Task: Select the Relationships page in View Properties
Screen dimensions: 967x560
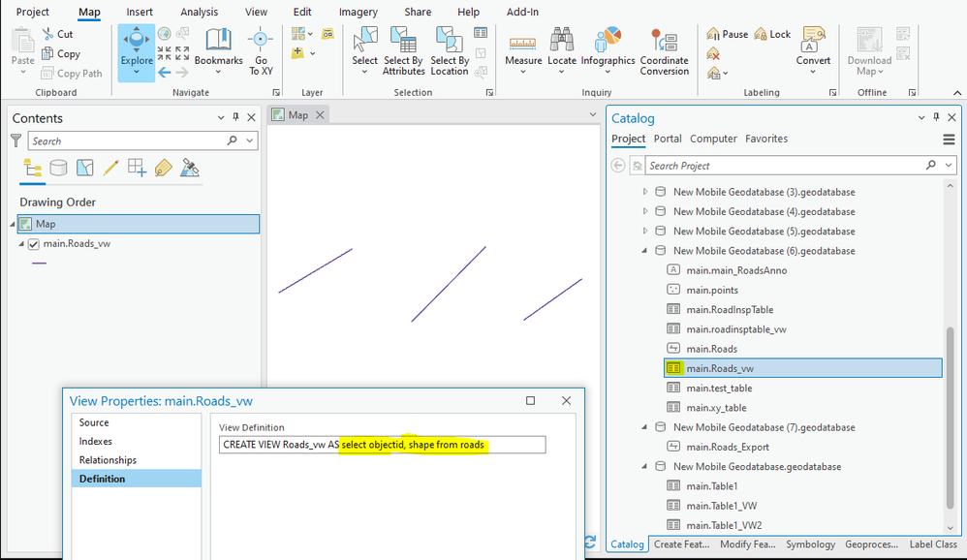Action: click(x=137, y=460)
